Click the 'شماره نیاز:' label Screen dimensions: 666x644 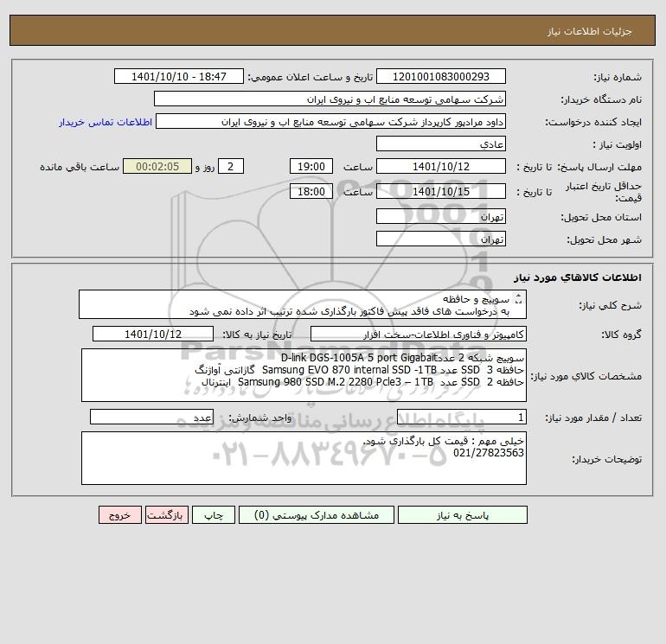pos(618,77)
